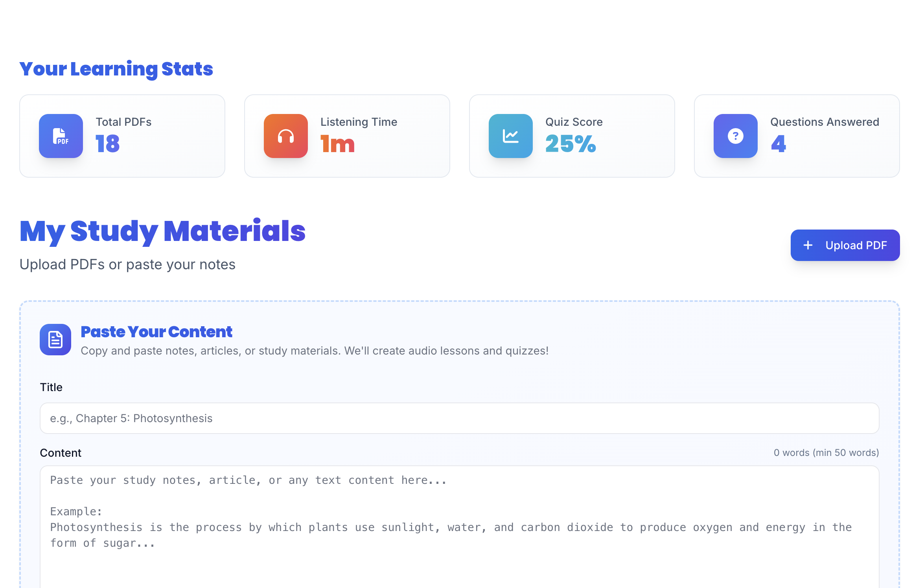Click the headphones icon for Listening Time
Screen dimensions: 924x588
click(x=286, y=136)
